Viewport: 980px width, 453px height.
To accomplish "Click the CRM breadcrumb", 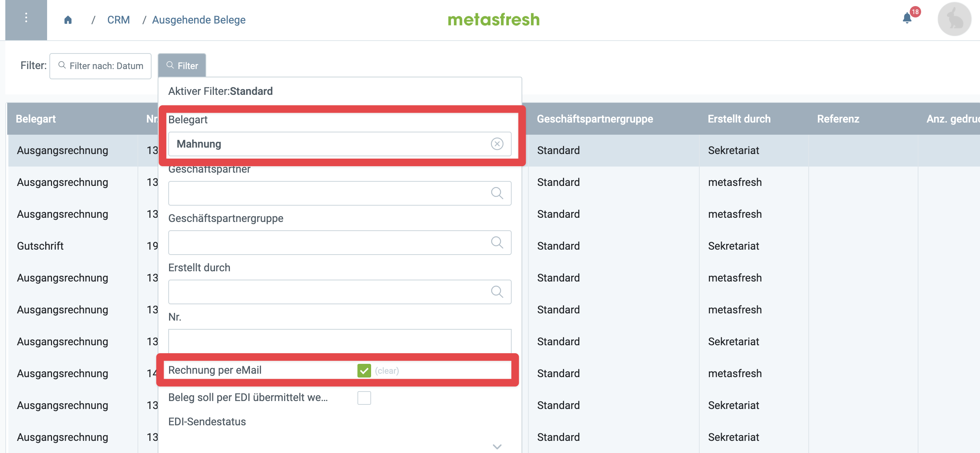I will tap(118, 20).
